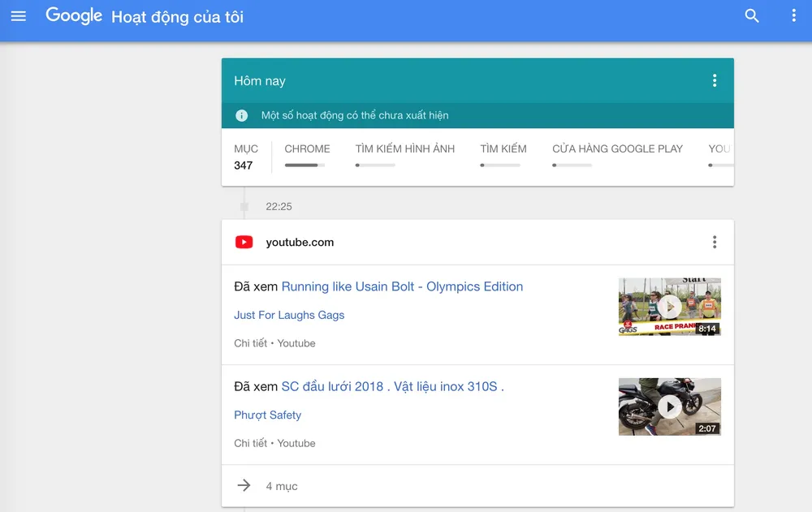Image resolution: width=812 pixels, height=512 pixels.
Task: Open Just For Laughs Gags channel link
Action: pos(289,315)
